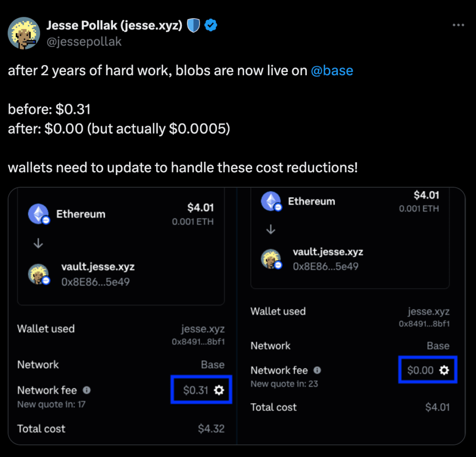Click the @jessepollak handle
Viewport: 476px width, 457px height.
point(84,42)
